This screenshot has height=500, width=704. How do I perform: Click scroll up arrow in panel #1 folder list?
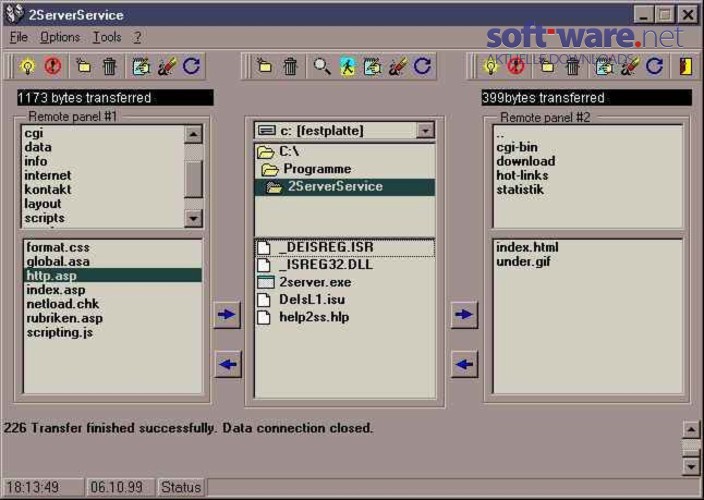193,134
